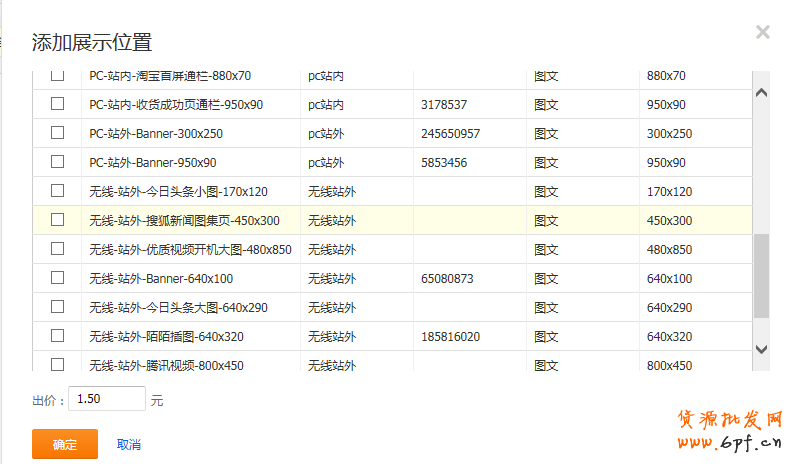Click the 无线-站外-搜狐新闻图集页-450x300 row name
The width and height of the screenshot is (792, 464).
click(x=184, y=221)
